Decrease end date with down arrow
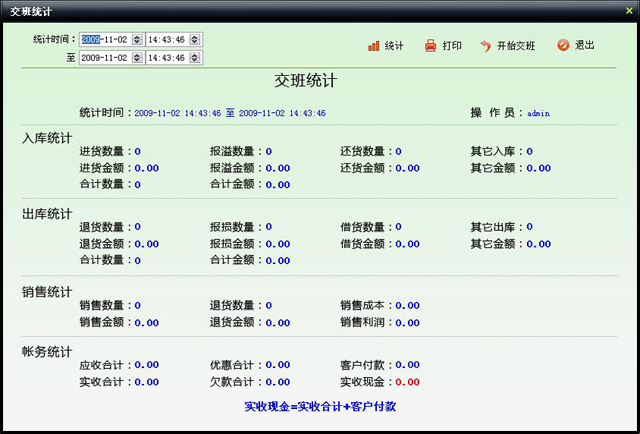 click(x=137, y=62)
